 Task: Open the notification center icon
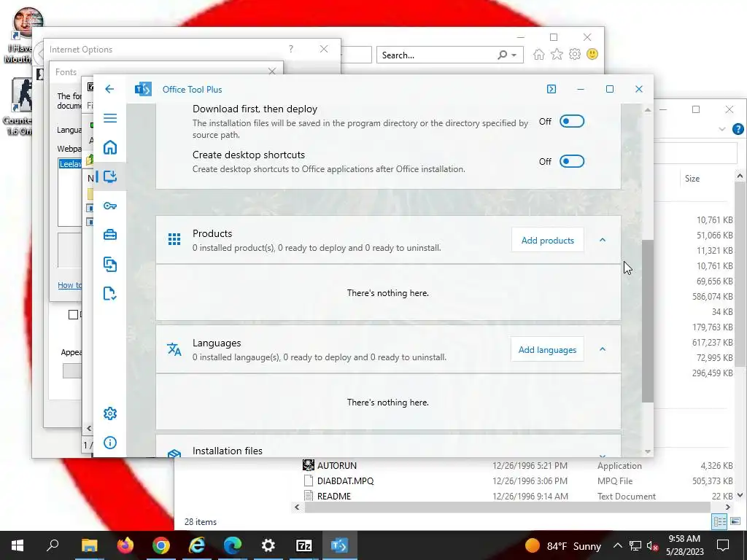723,545
